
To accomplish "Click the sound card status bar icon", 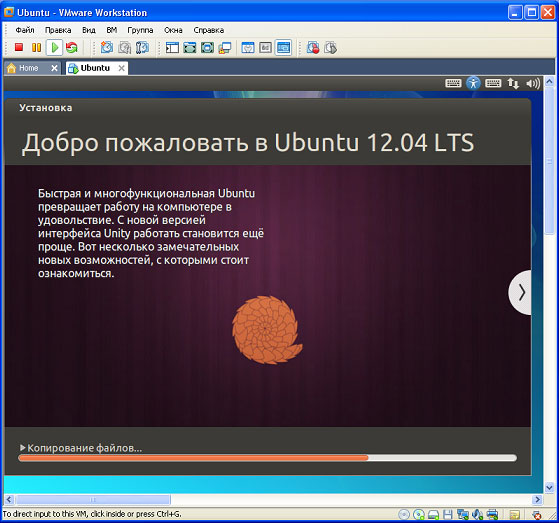I will coord(477,514).
